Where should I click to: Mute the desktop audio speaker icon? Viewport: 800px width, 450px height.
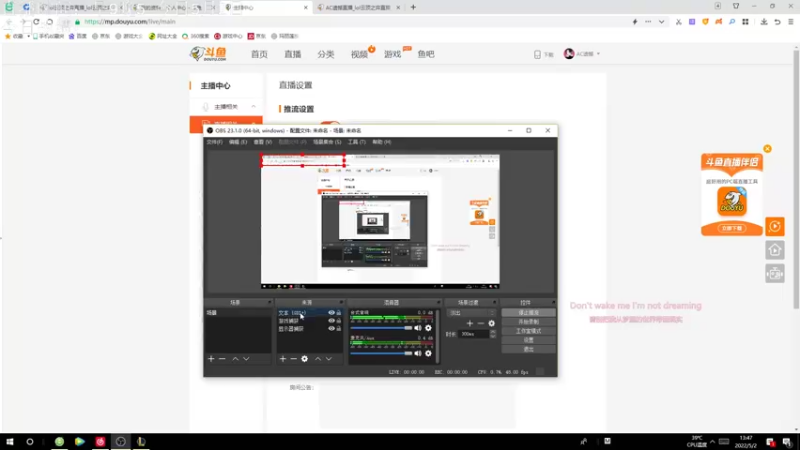(x=418, y=328)
